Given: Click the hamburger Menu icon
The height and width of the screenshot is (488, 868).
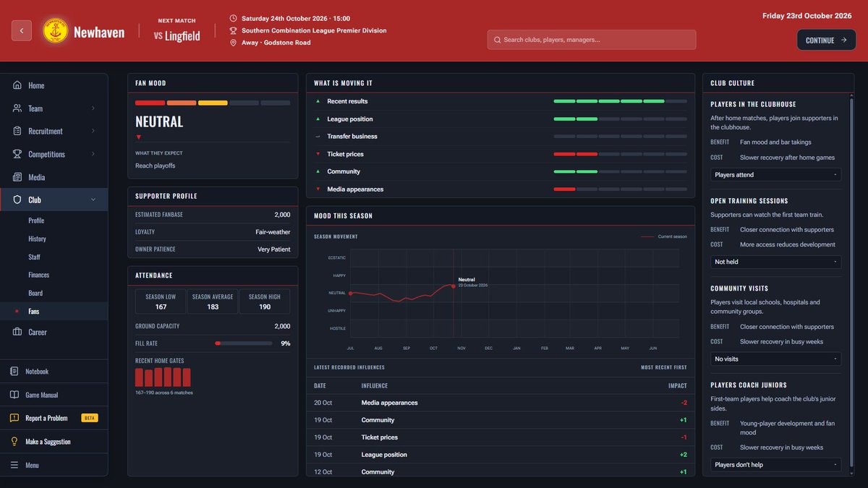Looking at the screenshot, I should pos(14,465).
